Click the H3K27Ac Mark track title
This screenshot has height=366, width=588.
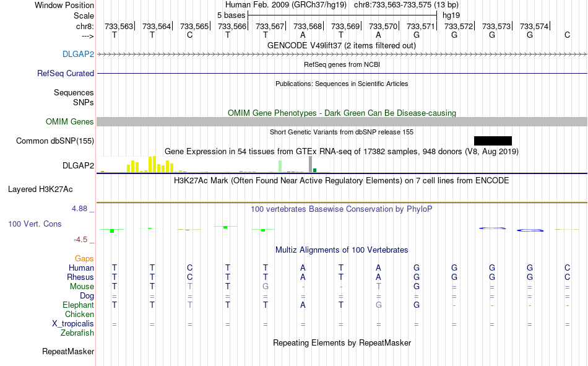pos(341,181)
